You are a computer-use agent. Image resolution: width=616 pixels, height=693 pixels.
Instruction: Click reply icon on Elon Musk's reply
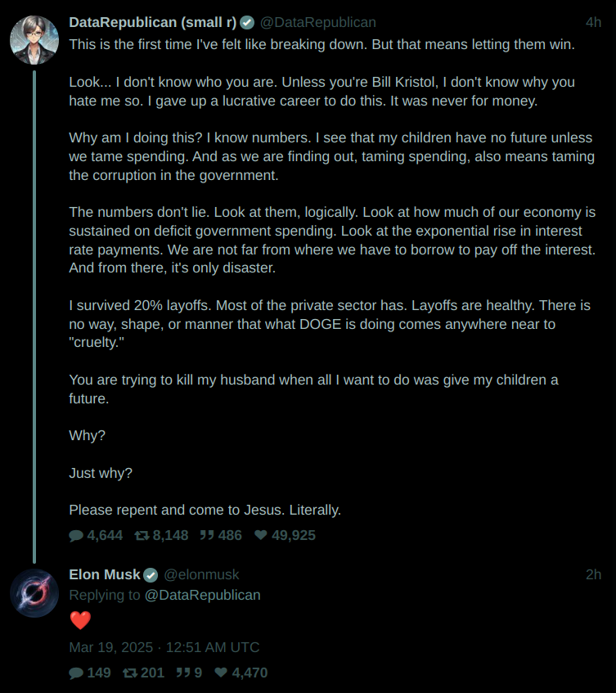click(76, 673)
